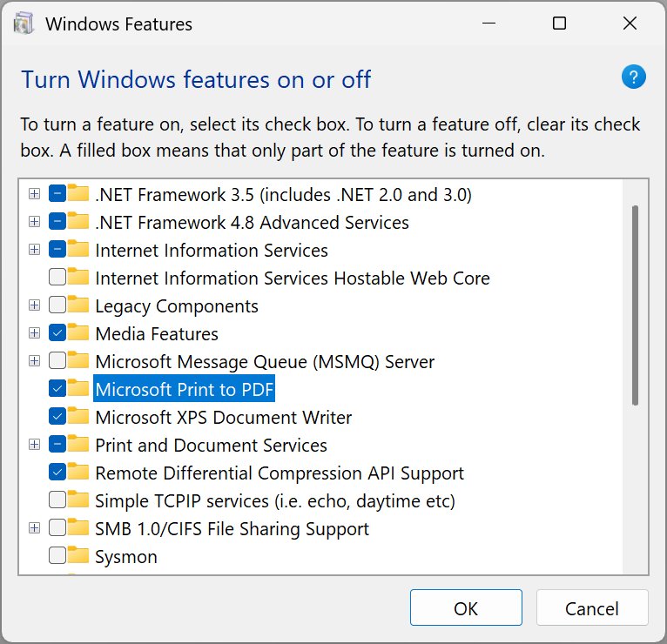Screen dimensions: 667x644
Task: Uncheck the Microsoft Print to PDF checkbox
Action: point(57,388)
